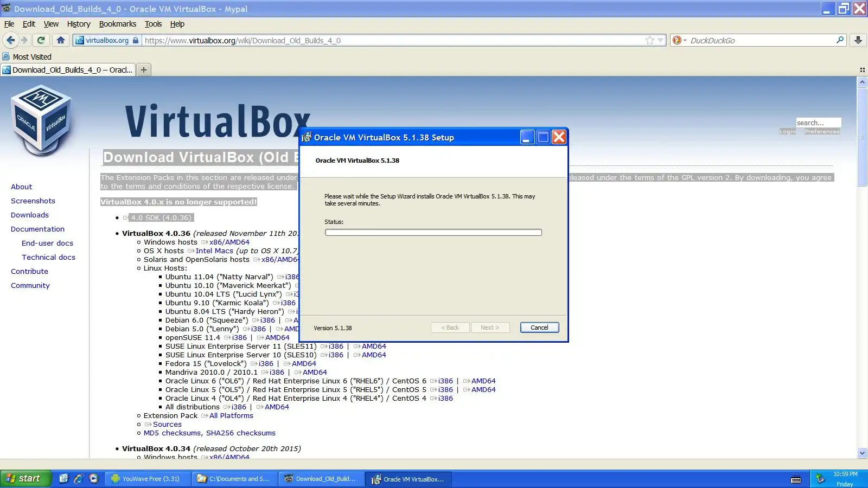The height and width of the screenshot is (488, 868).
Task: Click the VirtualBox cube logo on the page
Action: pyautogui.click(x=41, y=120)
